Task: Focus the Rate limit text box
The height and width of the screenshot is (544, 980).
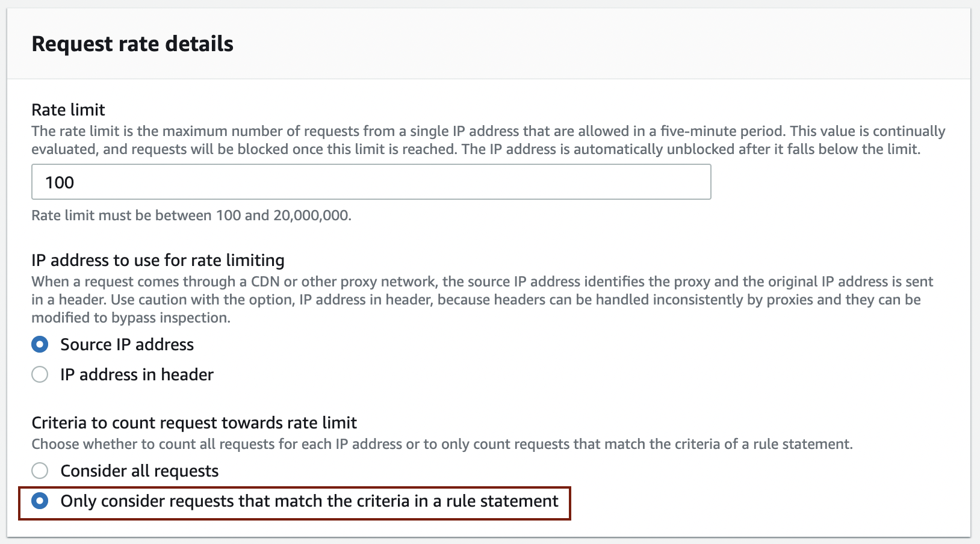Action: pyautogui.click(x=371, y=182)
